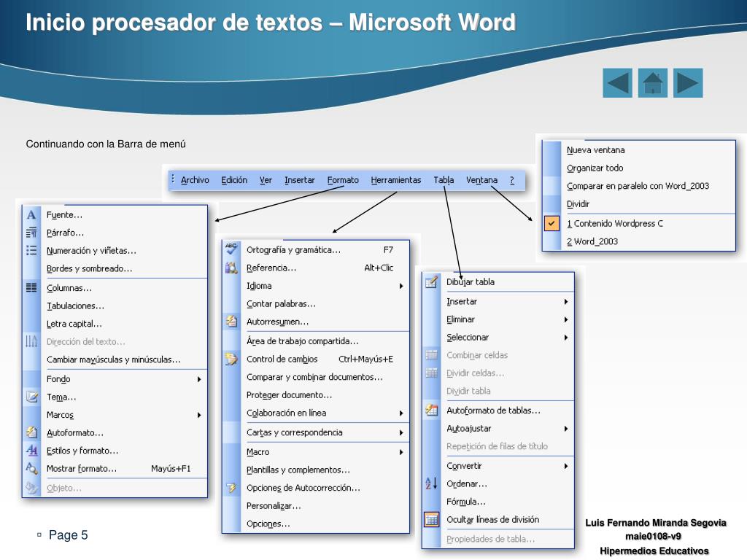Choose Tabulaciones in Formato menu

pyautogui.click(x=75, y=306)
